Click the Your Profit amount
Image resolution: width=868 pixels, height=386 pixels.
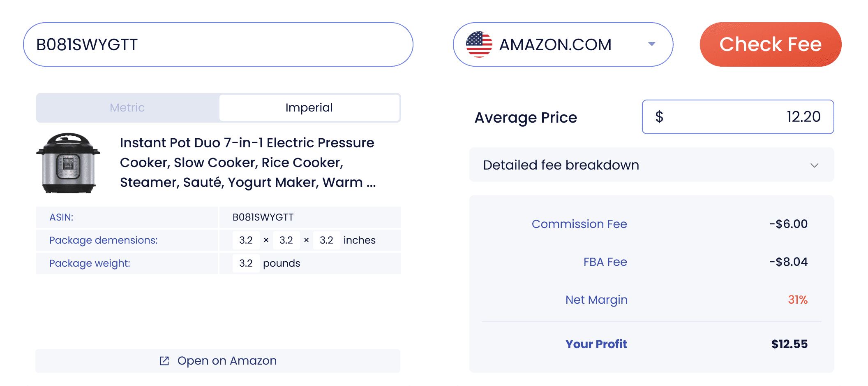coord(789,344)
